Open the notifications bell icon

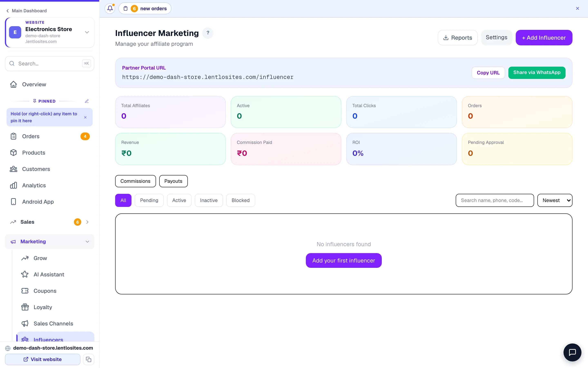point(110,9)
